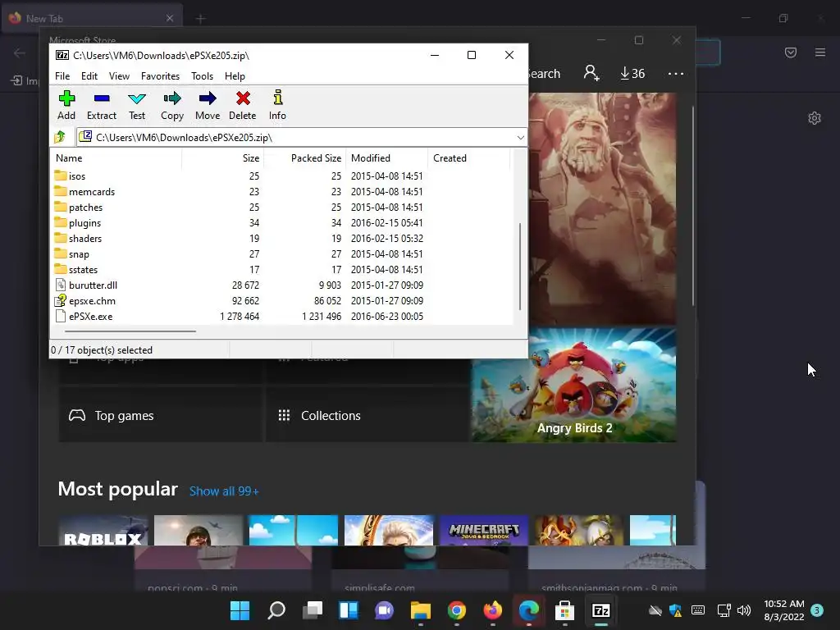Open the Favorites menu
The height and width of the screenshot is (630, 840).
click(160, 76)
